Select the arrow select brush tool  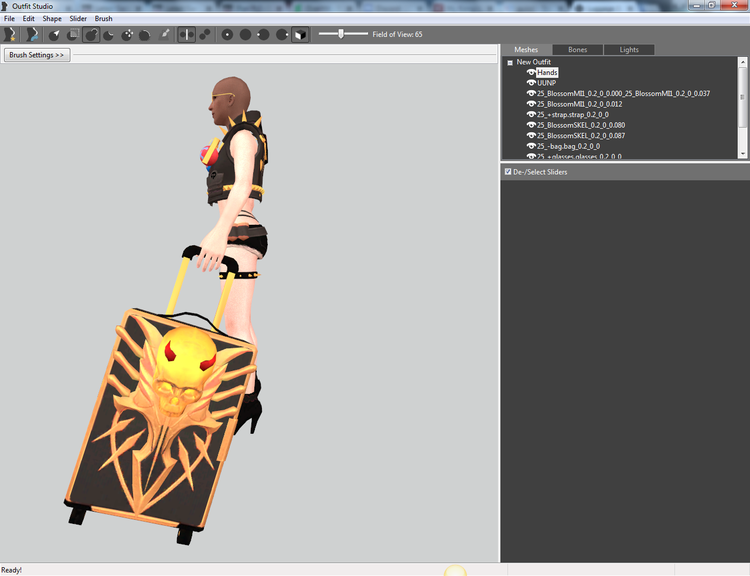[54, 34]
